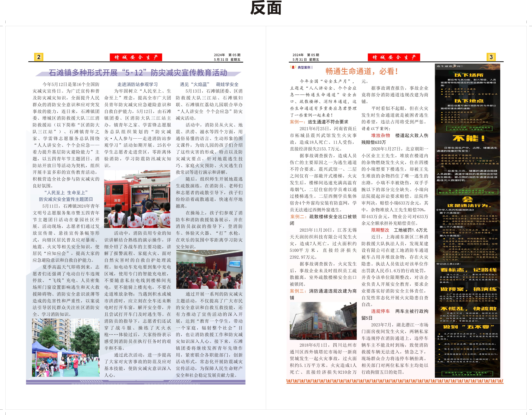Click 案例三：消防通道违规改建为商铺 heading
Screen dimensions: 532x415
click(x=323, y=294)
